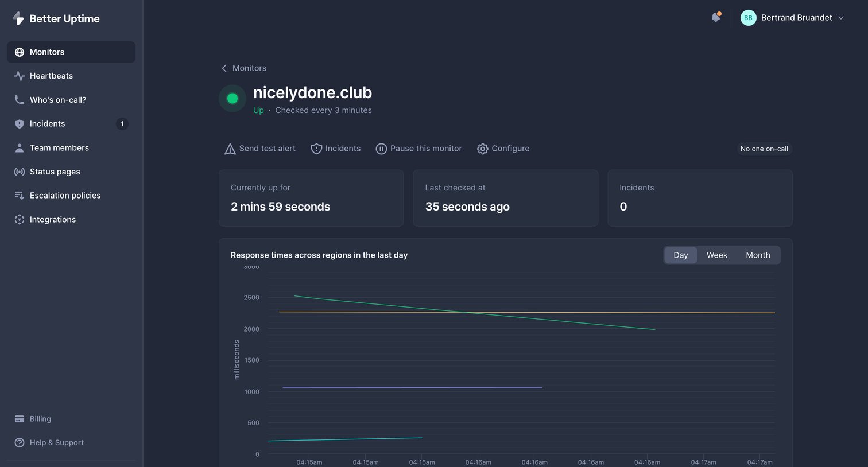Click the Better Uptime lightning logo icon
868x467 pixels.
[18, 18]
